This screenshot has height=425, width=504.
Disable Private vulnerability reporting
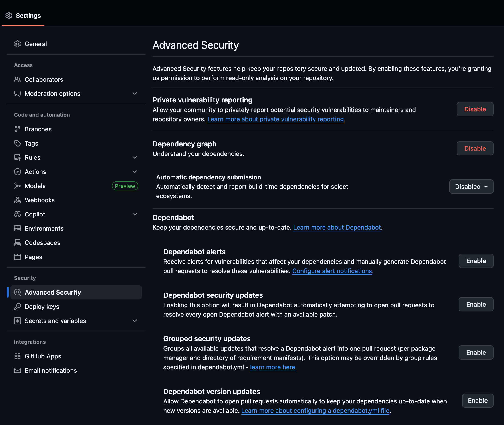click(x=475, y=109)
